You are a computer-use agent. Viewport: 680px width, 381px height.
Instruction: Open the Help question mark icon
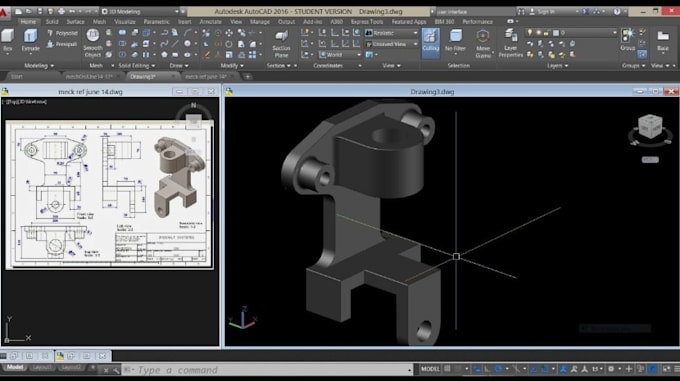(617, 12)
